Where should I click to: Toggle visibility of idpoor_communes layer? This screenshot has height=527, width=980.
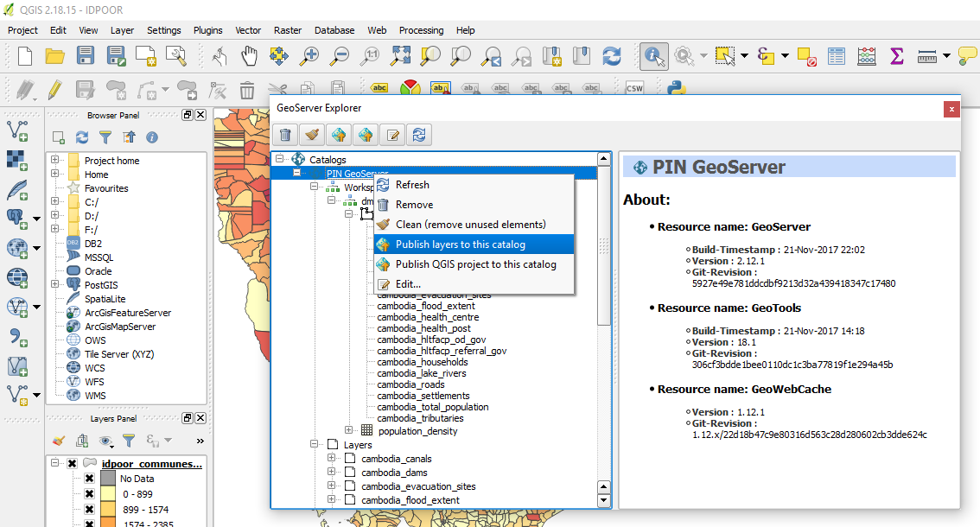(73, 463)
